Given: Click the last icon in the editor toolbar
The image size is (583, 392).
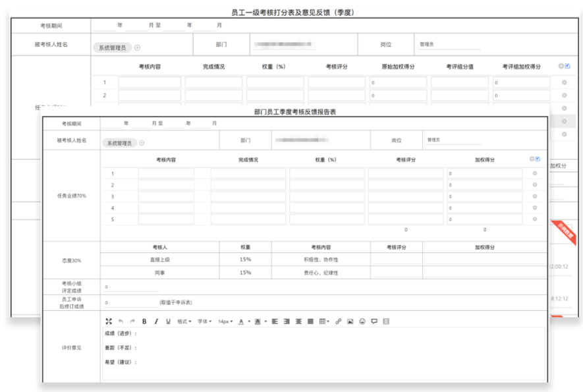Looking at the screenshot, I should [386, 322].
